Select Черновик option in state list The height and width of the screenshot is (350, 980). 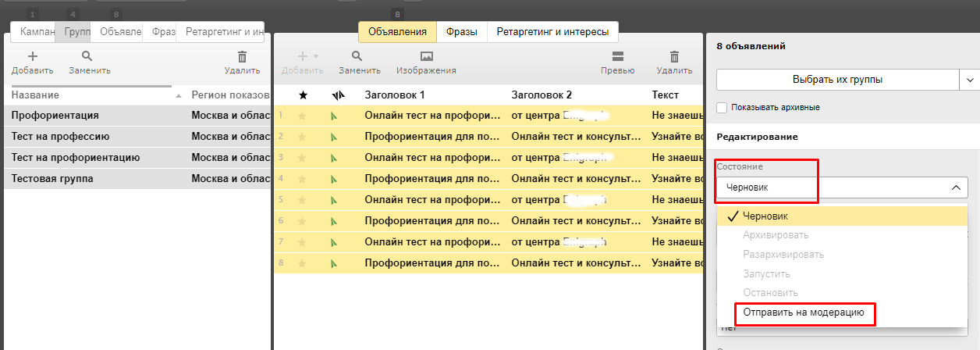(842, 216)
